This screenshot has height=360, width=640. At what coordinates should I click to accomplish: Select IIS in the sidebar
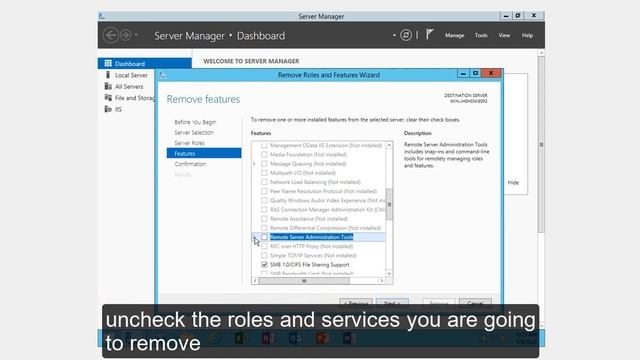point(113,109)
